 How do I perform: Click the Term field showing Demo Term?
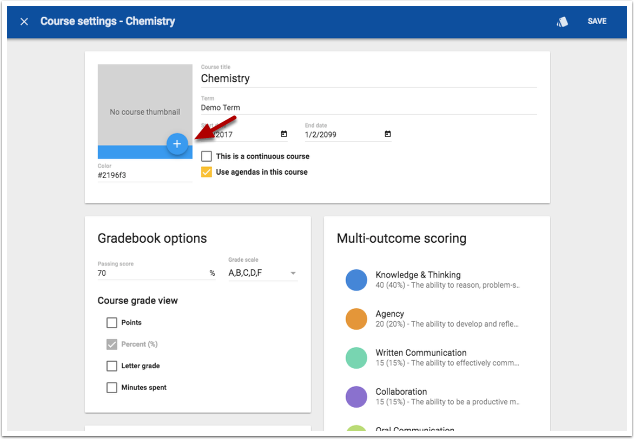pos(368,107)
